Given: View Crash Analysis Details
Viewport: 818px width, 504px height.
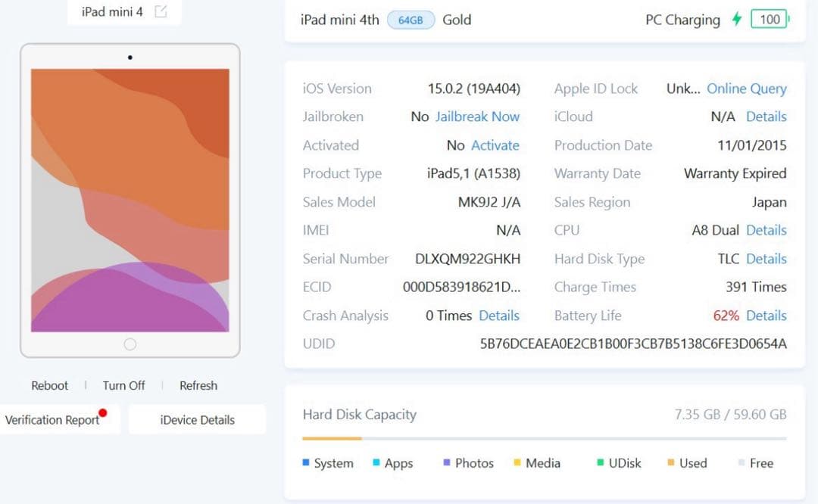Looking at the screenshot, I should pyautogui.click(x=499, y=316).
